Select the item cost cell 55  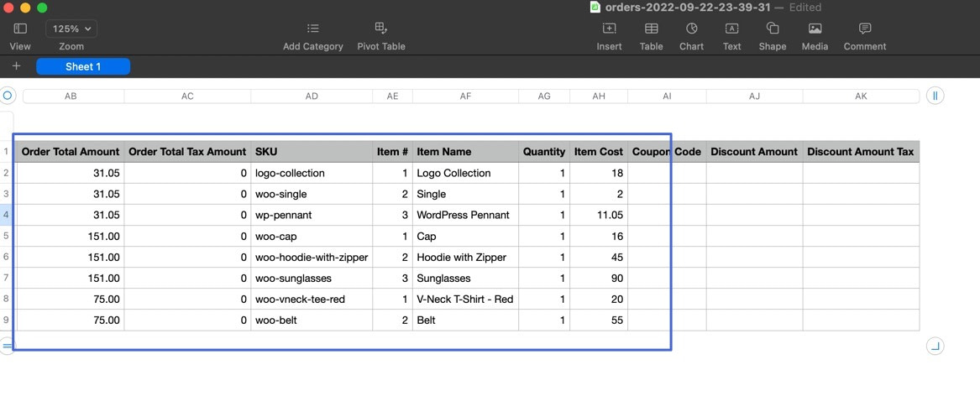pos(599,321)
